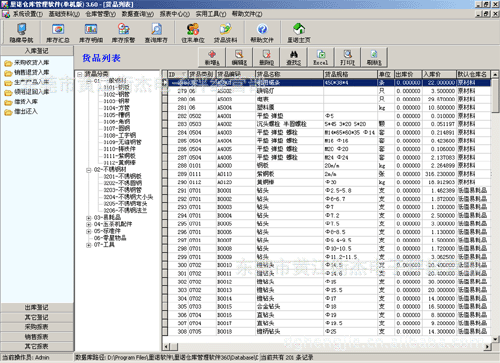Open the 借出还入 folder
This screenshot has width=500, height=363.
click(x=21, y=111)
